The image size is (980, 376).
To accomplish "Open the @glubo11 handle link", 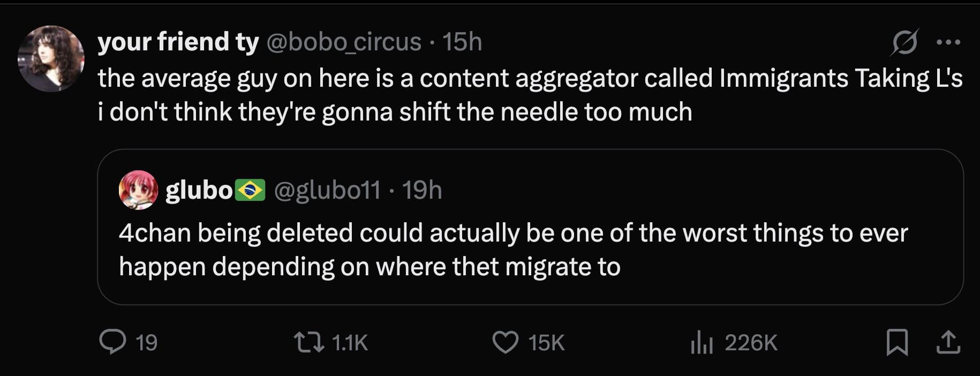I will tap(328, 190).
